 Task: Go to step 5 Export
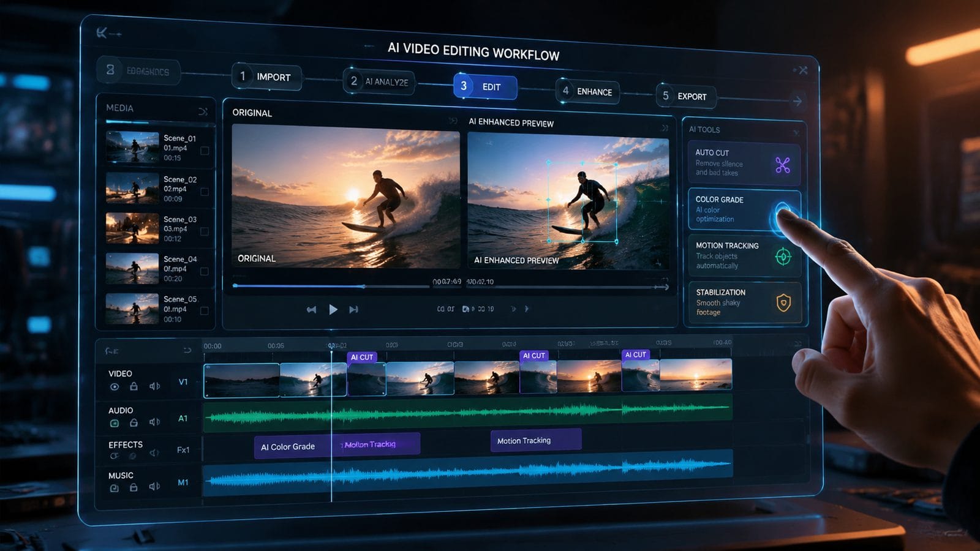pos(686,96)
